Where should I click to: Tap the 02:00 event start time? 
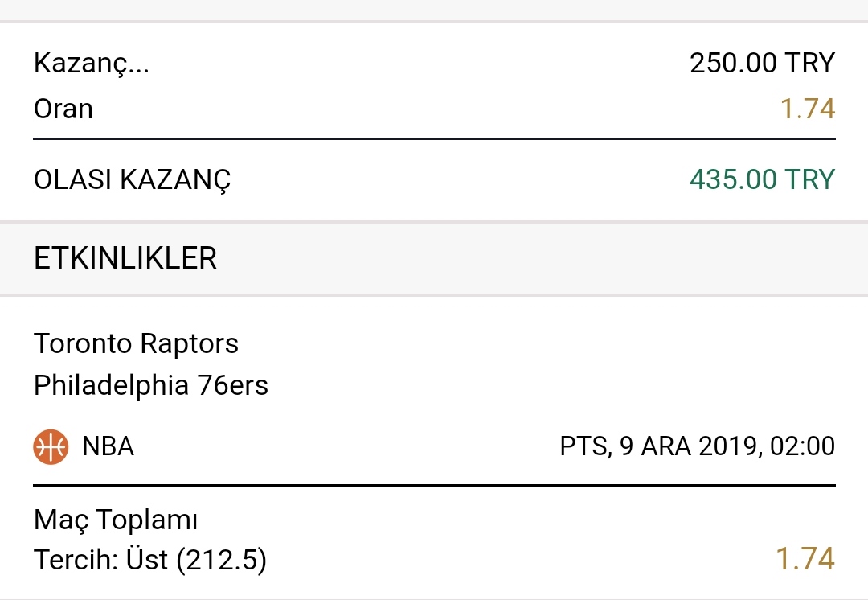(x=802, y=446)
